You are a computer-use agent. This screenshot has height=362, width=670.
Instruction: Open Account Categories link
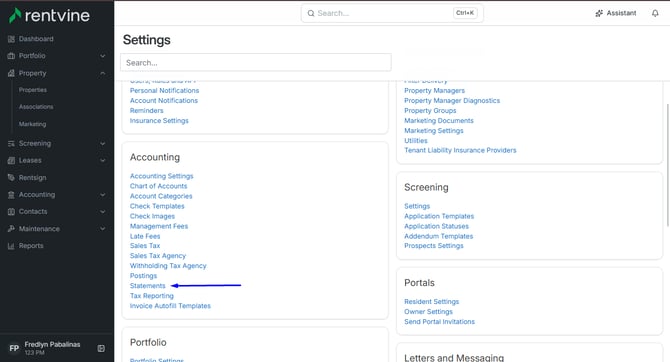tap(161, 196)
